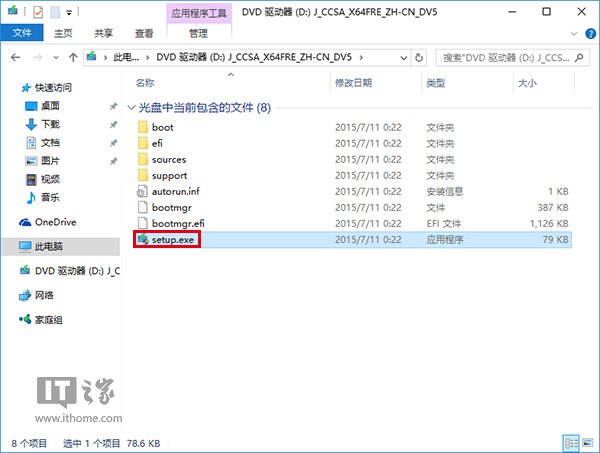Open the 管理 (Manage) ribbon tab
Image resolution: width=600 pixels, height=453 pixels.
point(197,32)
